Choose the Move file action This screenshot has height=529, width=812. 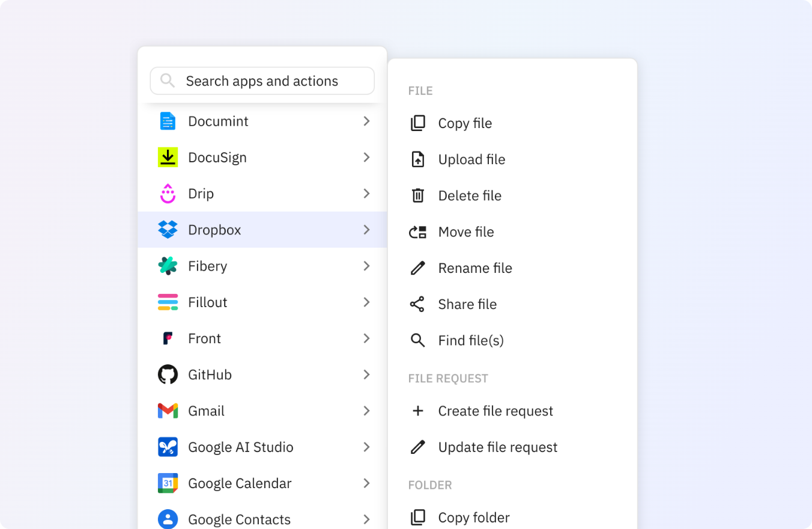(x=512, y=232)
